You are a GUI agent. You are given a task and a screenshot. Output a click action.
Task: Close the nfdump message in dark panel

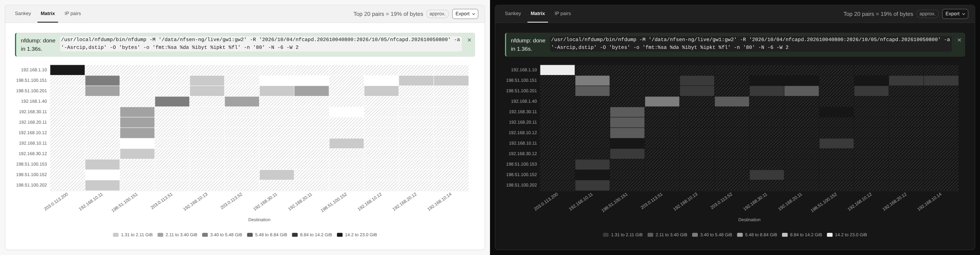959,40
